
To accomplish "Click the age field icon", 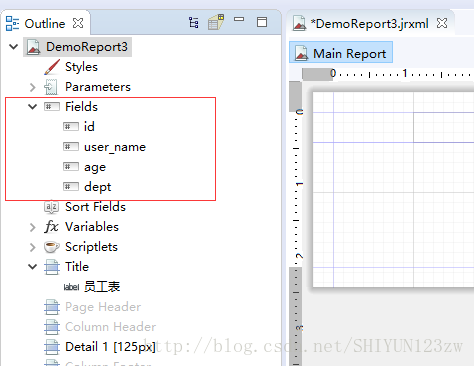I will click(x=71, y=167).
